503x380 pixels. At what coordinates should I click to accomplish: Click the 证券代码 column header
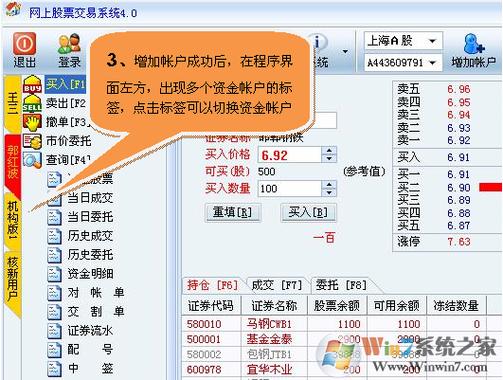click(211, 306)
